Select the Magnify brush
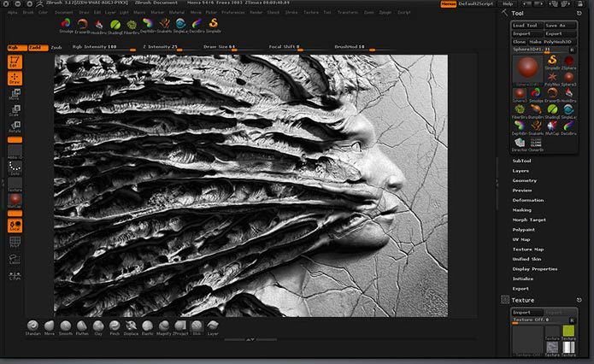Viewport: 594px width, 364px height. (163, 326)
